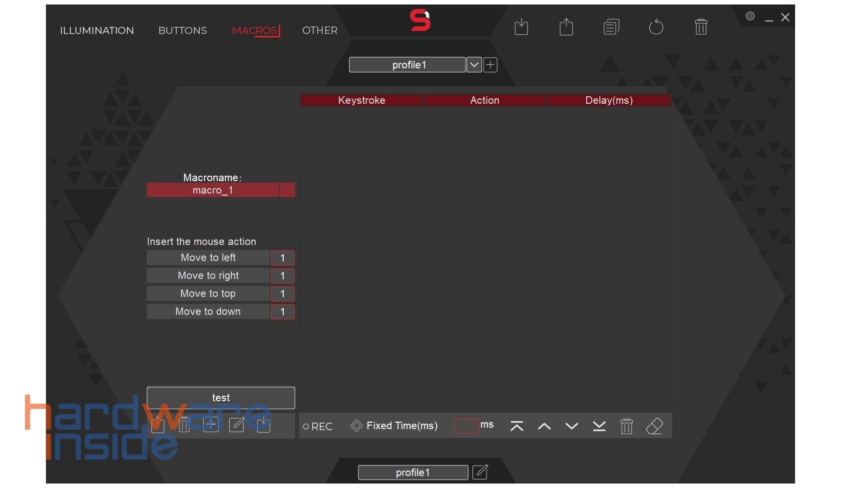Screen dimensions: 868x488
Task: Start macro recording with REC
Action: click(318, 426)
